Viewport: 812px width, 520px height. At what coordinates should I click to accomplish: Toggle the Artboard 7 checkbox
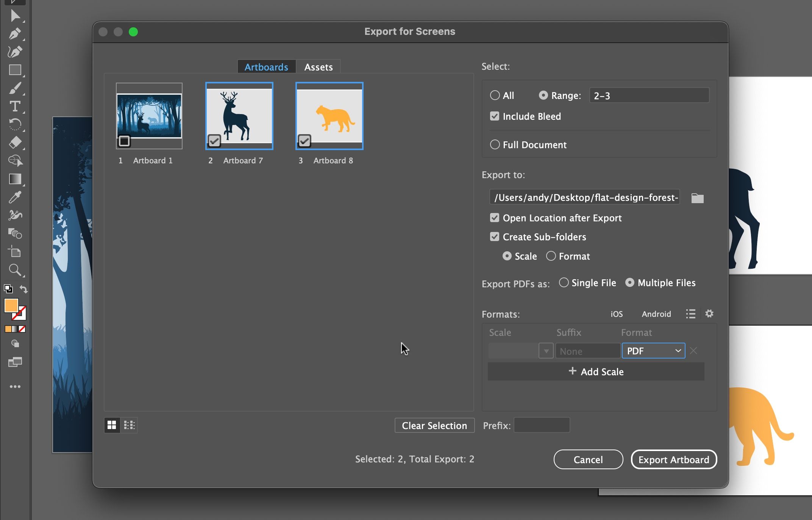pyautogui.click(x=214, y=141)
